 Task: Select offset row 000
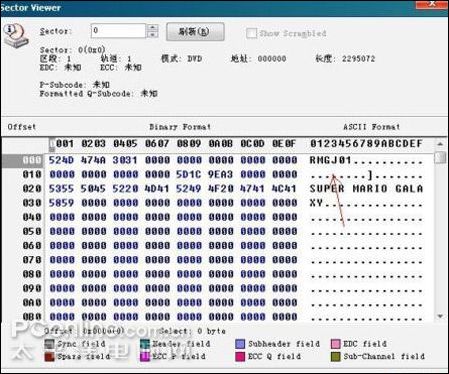coord(32,160)
